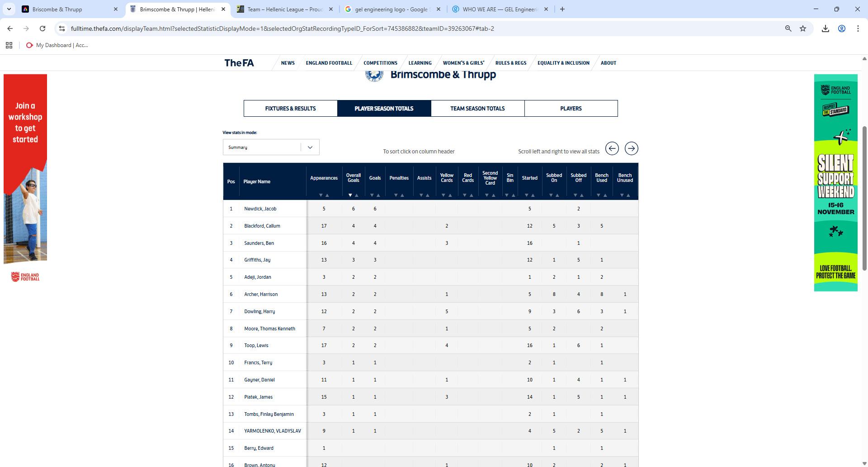Sort Yellow Cards descending with the down arrow
The image size is (868, 467).
point(443,195)
